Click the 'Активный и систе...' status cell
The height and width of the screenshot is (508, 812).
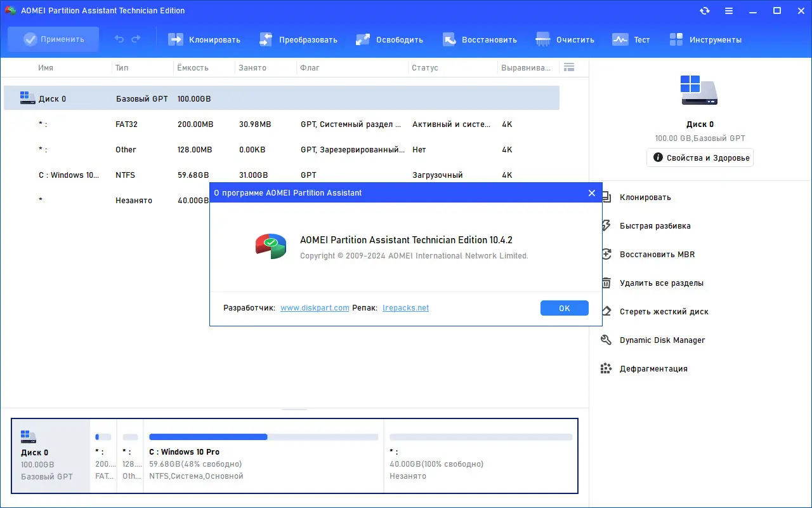[452, 124]
